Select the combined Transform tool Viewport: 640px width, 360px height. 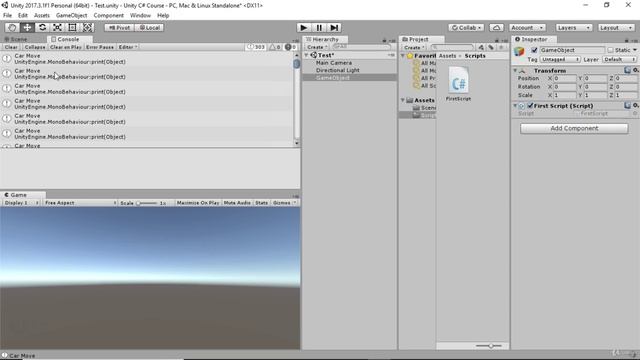[87, 27]
